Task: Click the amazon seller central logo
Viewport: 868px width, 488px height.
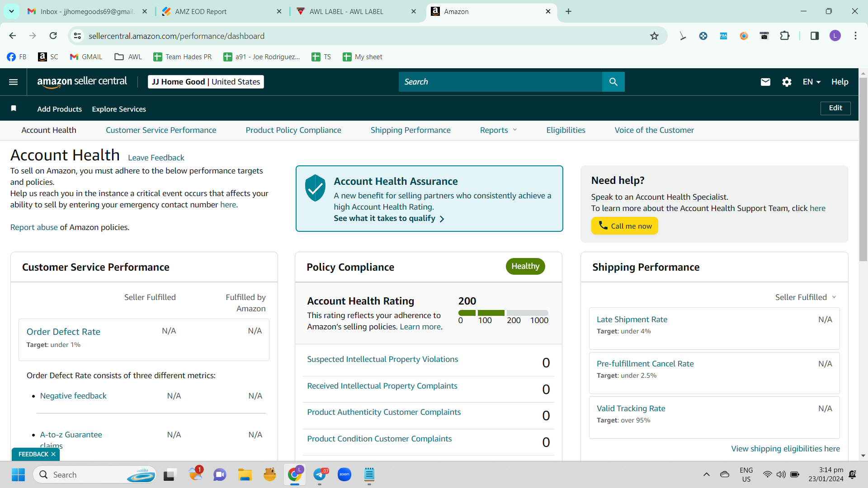Action: (x=82, y=82)
